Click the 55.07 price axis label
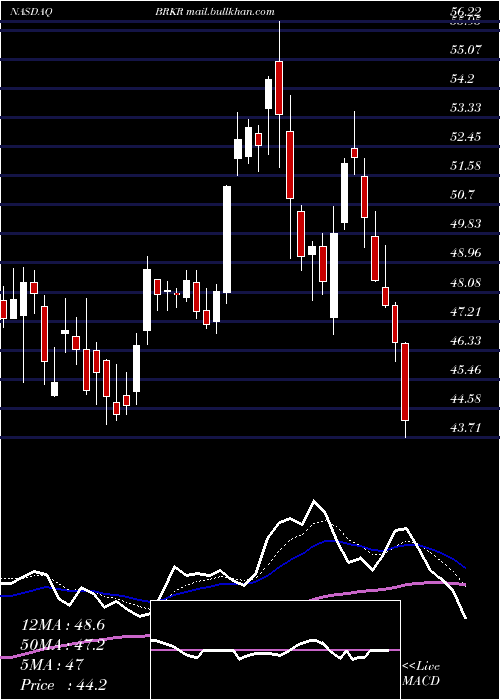 [466, 49]
